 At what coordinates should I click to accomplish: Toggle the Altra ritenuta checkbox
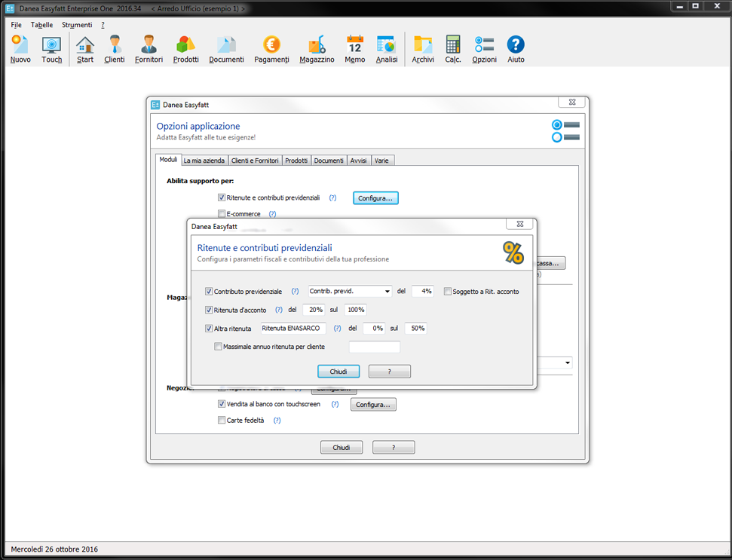(x=209, y=329)
